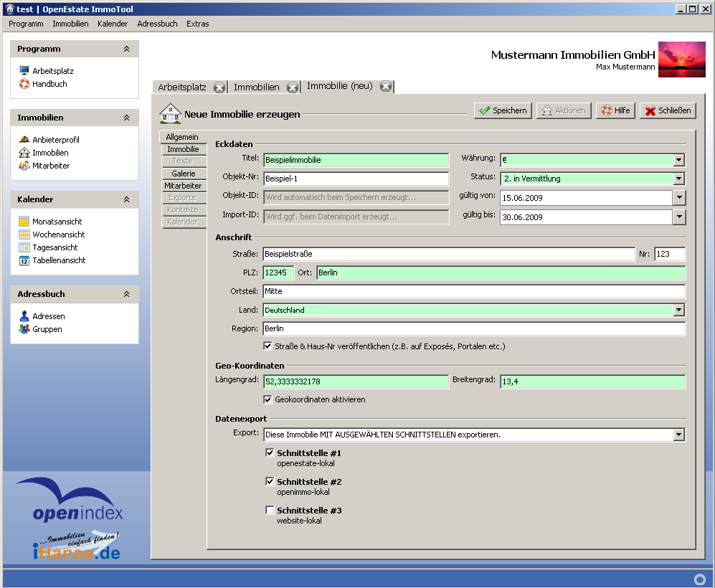Uncheck Straße & Haus-Nr veröffentlichen
This screenshot has height=588, width=715.
click(x=268, y=346)
